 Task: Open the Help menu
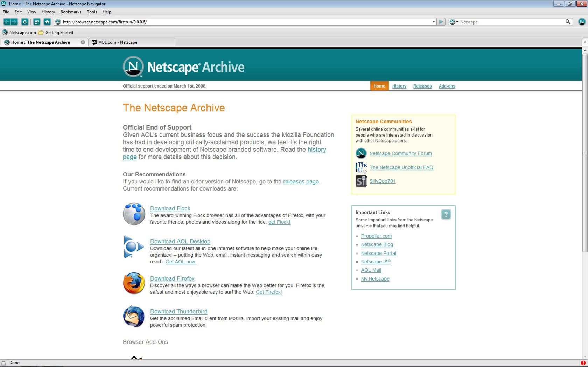[x=107, y=12]
